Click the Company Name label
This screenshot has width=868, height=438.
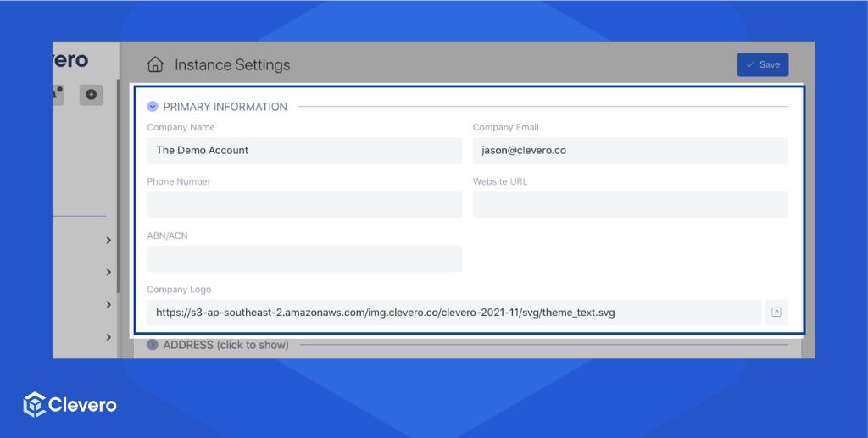click(x=181, y=127)
